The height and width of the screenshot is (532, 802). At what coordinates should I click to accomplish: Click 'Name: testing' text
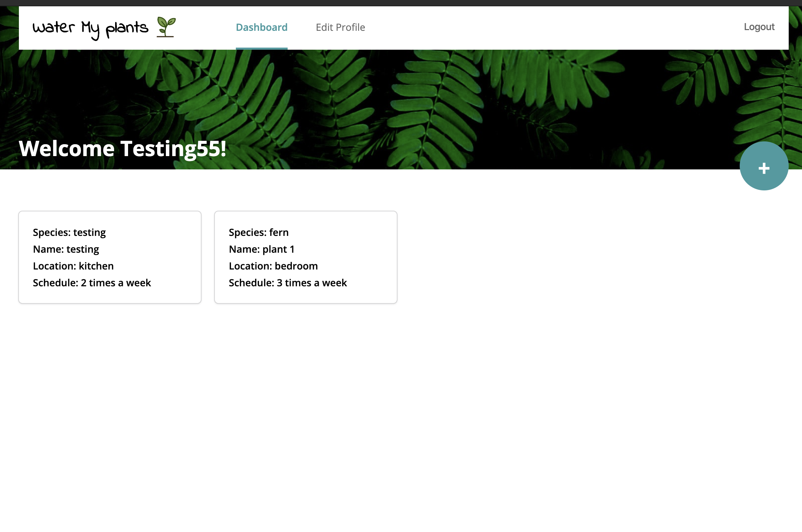click(66, 249)
